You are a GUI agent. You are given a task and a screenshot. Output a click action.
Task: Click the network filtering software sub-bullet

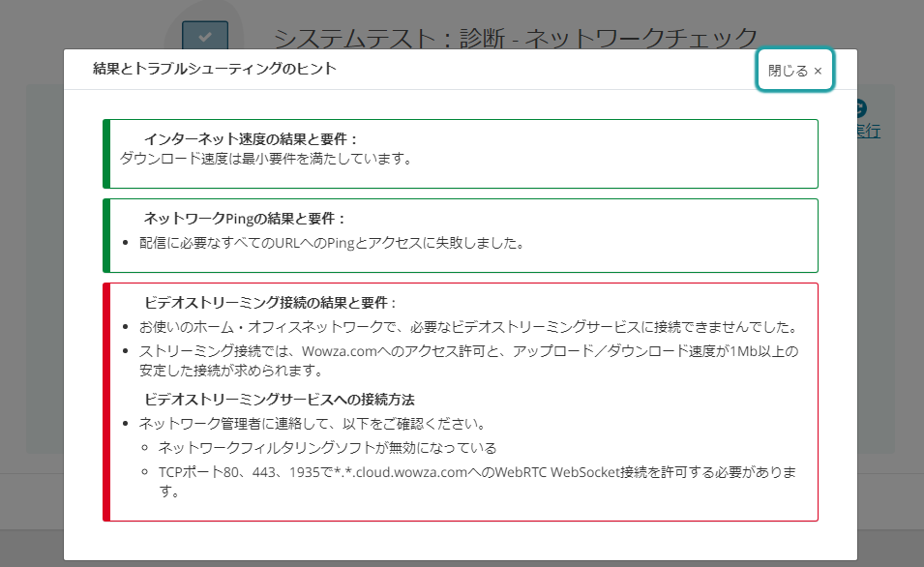(x=327, y=448)
